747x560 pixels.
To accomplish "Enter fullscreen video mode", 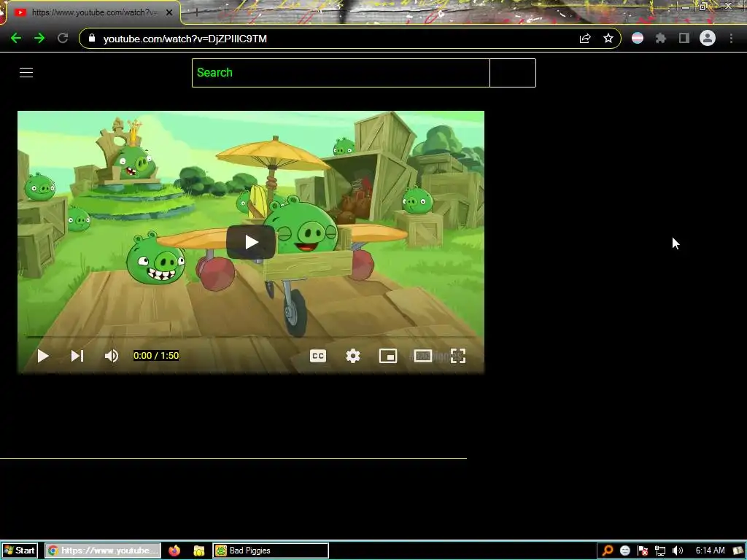I will [x=458, y=356].
